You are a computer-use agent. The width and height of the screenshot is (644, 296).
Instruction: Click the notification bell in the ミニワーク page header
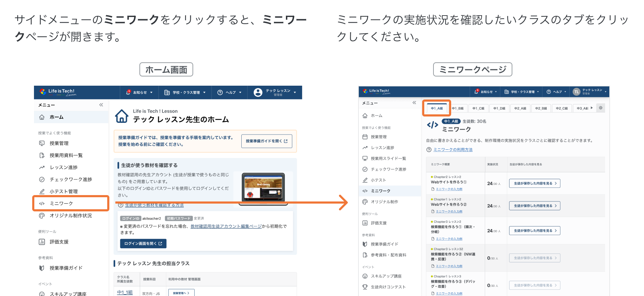click(476, 92)
